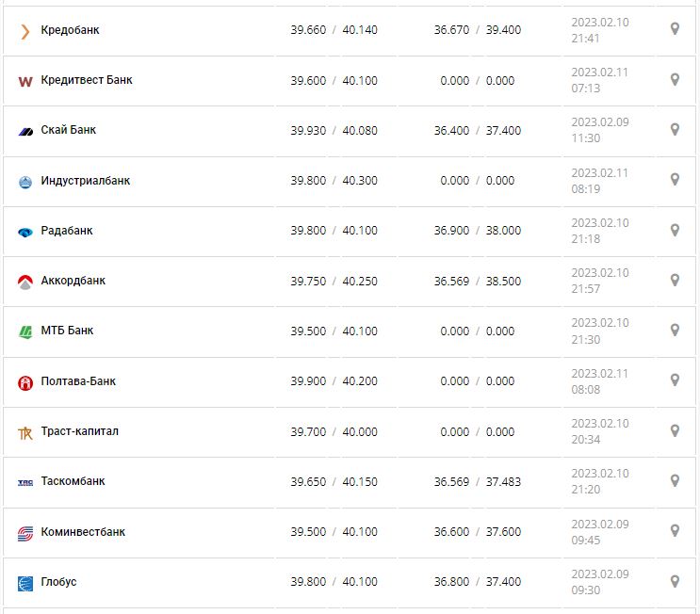Open the МТБ Банк link
The image size is (700, 614).
tap(67, 331)
